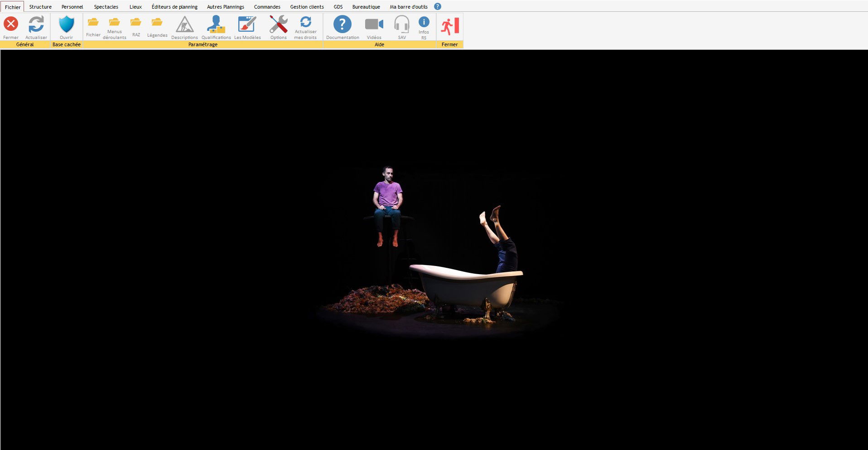Open Infos RS information icon
868x450 pixels.
(424, 22)
